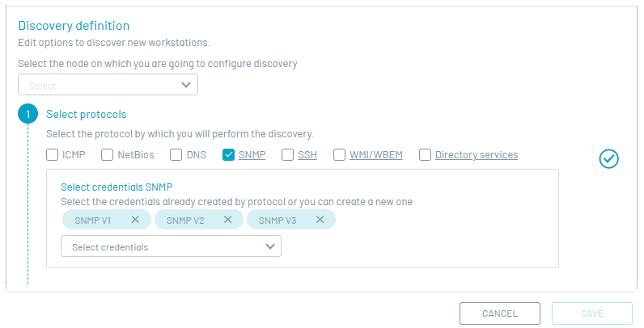Tick the DNS protocol checkbox
Image resolution: width=644 pixels, height=328 pixels.
tap(176, 154)
